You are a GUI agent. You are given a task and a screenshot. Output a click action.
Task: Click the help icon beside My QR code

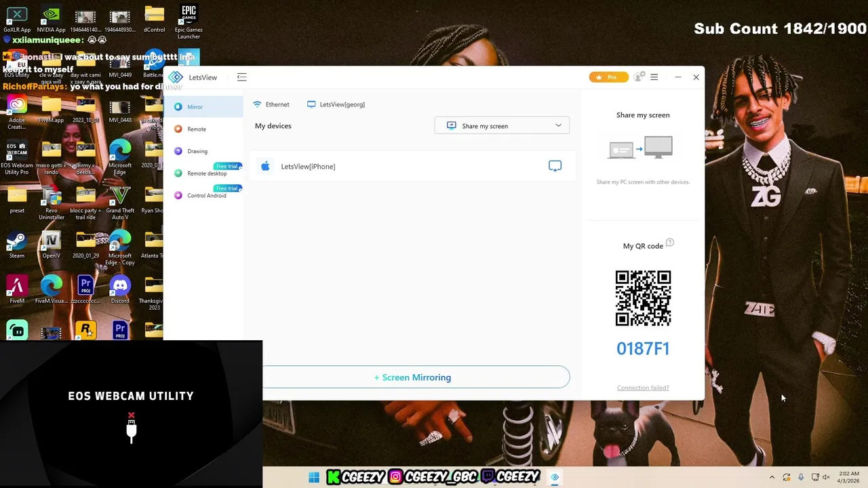[670, 243]
